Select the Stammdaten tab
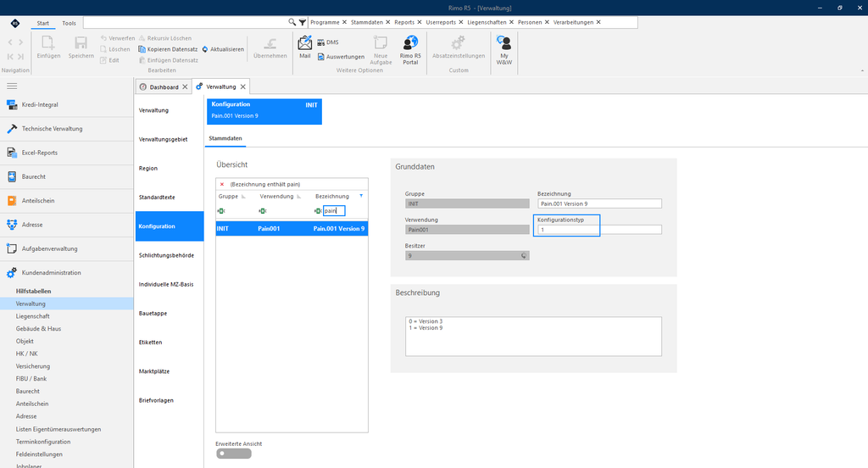 (x=225, y=138)
